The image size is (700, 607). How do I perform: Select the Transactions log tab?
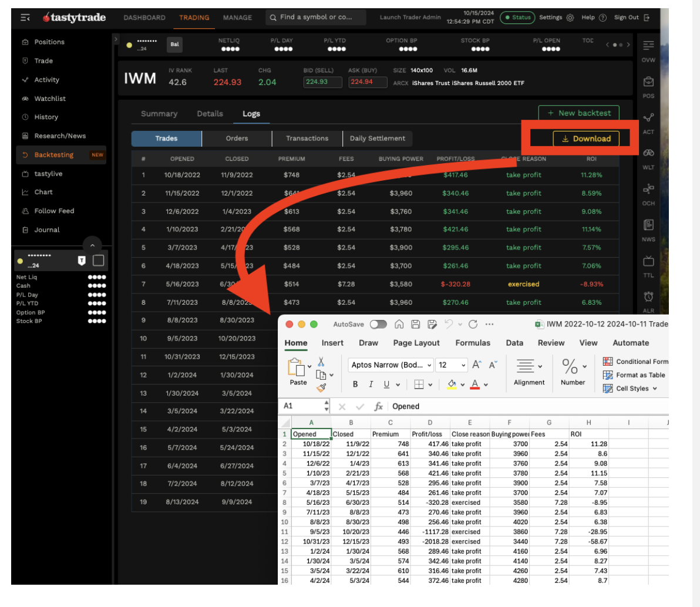307,139
